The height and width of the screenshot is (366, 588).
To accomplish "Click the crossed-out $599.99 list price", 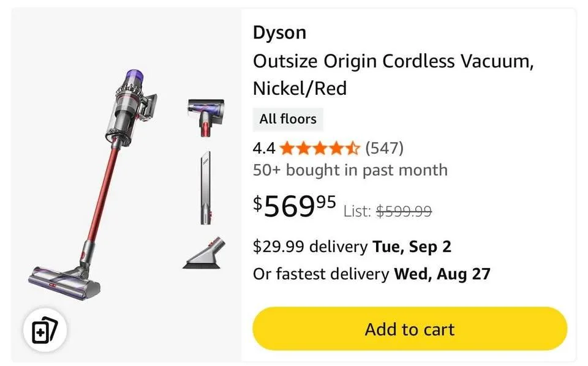I will click(404, 211).
